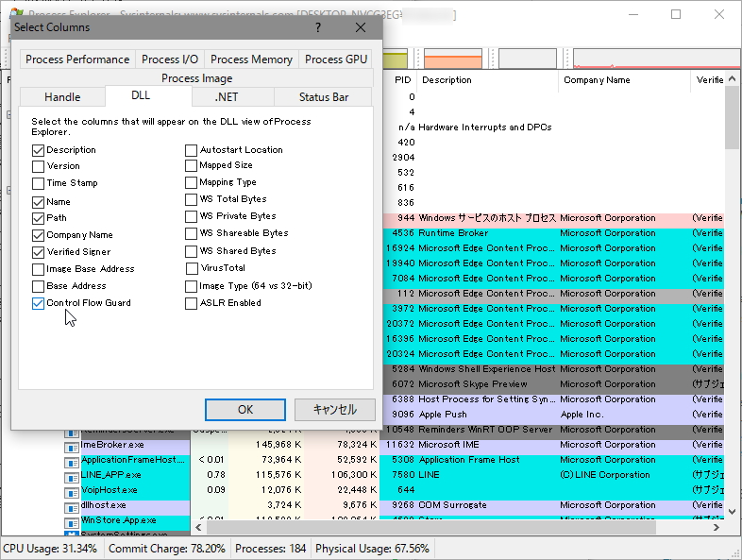
Task: Sort by PID column header
Action: (402, 80)
